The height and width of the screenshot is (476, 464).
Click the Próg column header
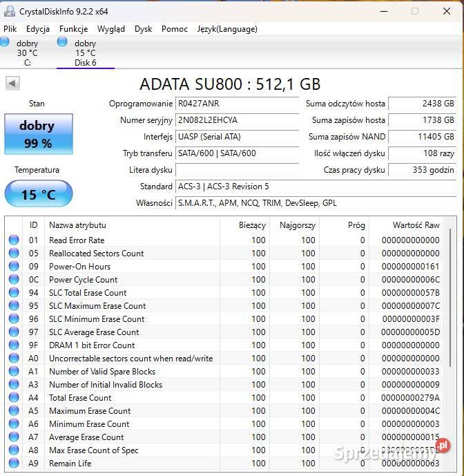point(344,225)
